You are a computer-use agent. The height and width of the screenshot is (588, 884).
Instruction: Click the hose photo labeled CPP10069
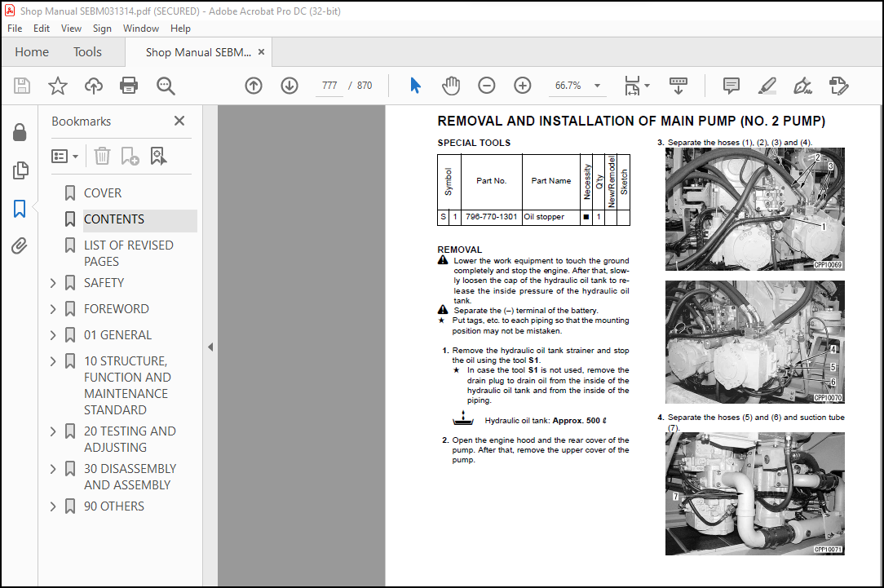[755, 209]
